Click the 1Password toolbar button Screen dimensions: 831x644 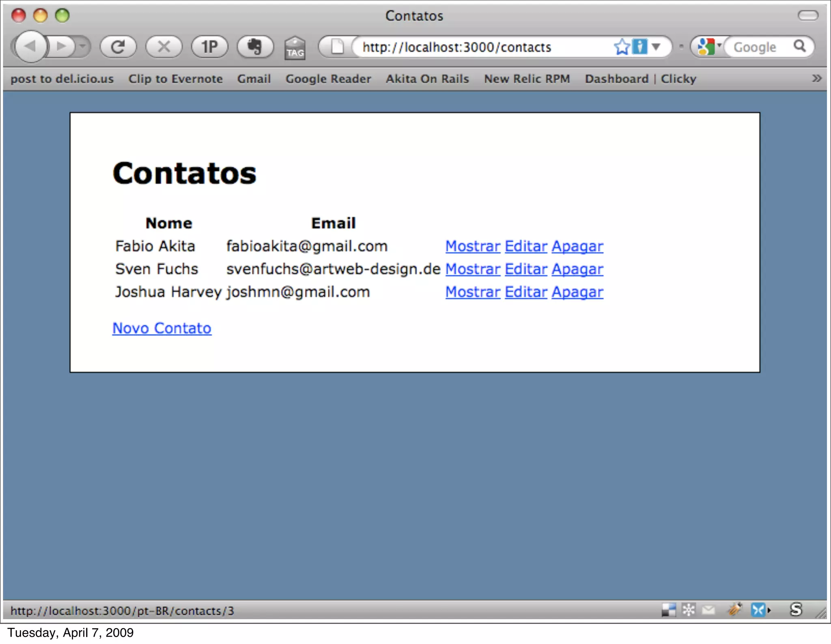(209, 47)
